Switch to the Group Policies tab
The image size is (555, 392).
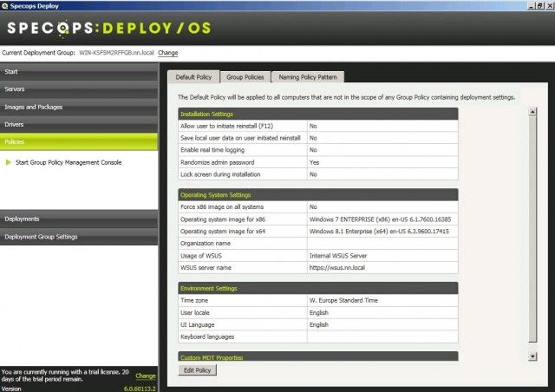click(245, 77)
